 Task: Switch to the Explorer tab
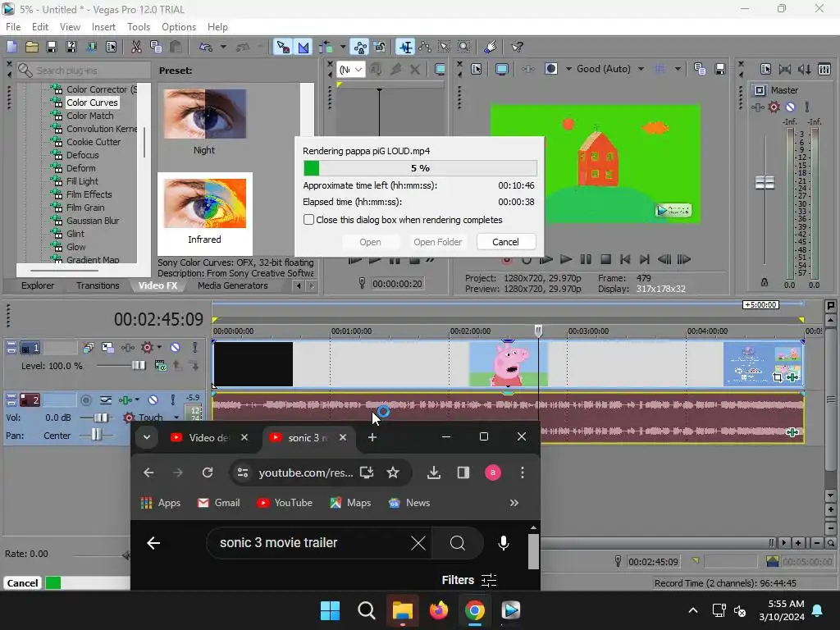[x=38, y=285]
